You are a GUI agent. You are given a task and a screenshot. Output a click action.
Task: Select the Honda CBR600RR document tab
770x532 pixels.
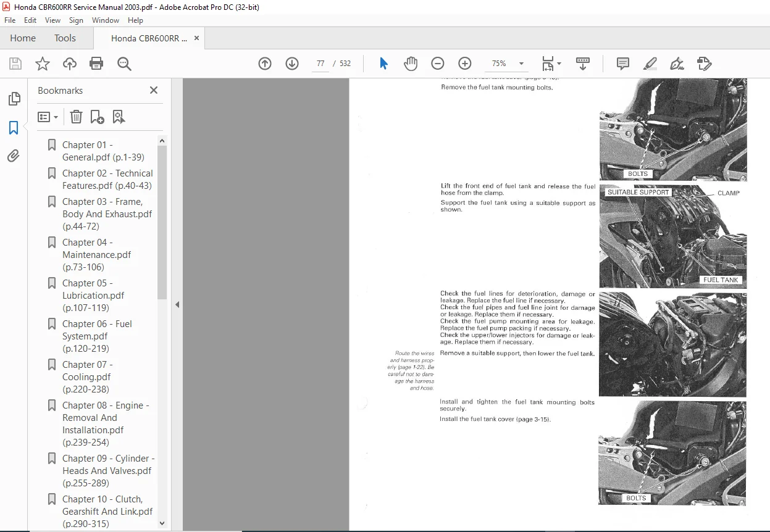point(149,38)
